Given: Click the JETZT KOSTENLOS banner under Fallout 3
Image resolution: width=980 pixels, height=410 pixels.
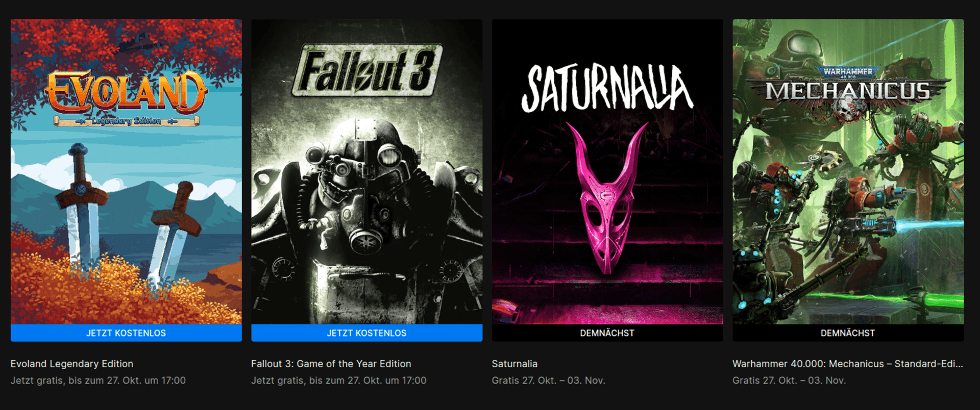Looking at the screenshot, I should tap(366, 333).
